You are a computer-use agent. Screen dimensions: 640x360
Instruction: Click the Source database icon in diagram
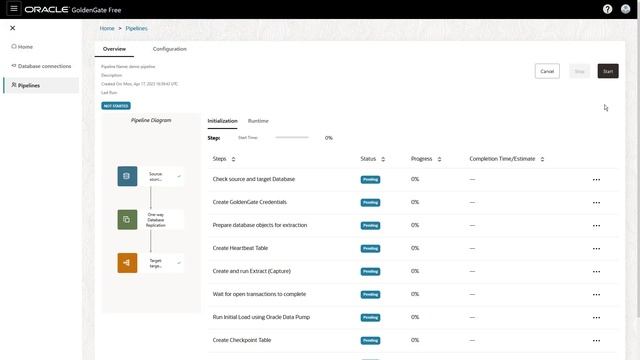[127, 176]
